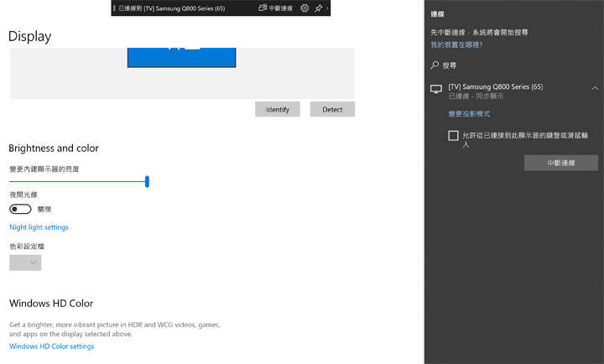
Task: Open settings gear in the connection bar
Action: 305,8
